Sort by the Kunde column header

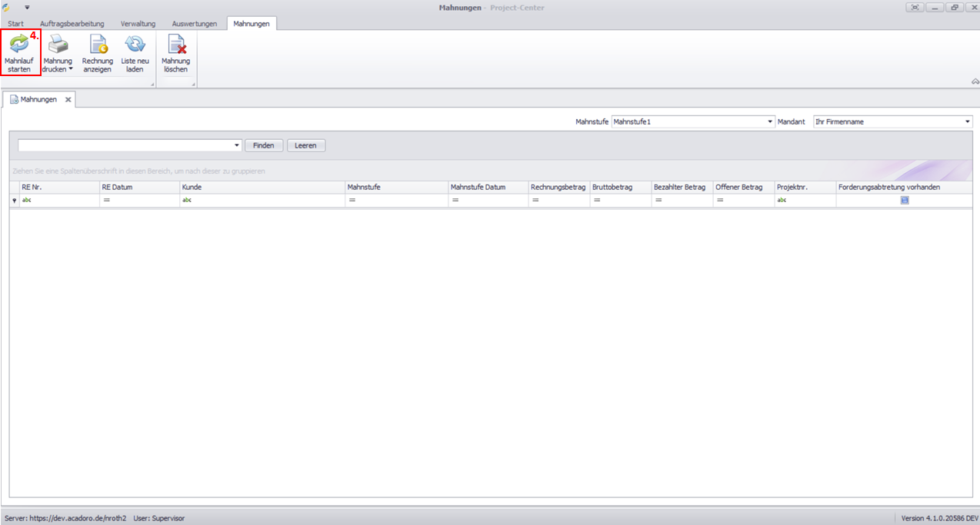coord(262,187)
